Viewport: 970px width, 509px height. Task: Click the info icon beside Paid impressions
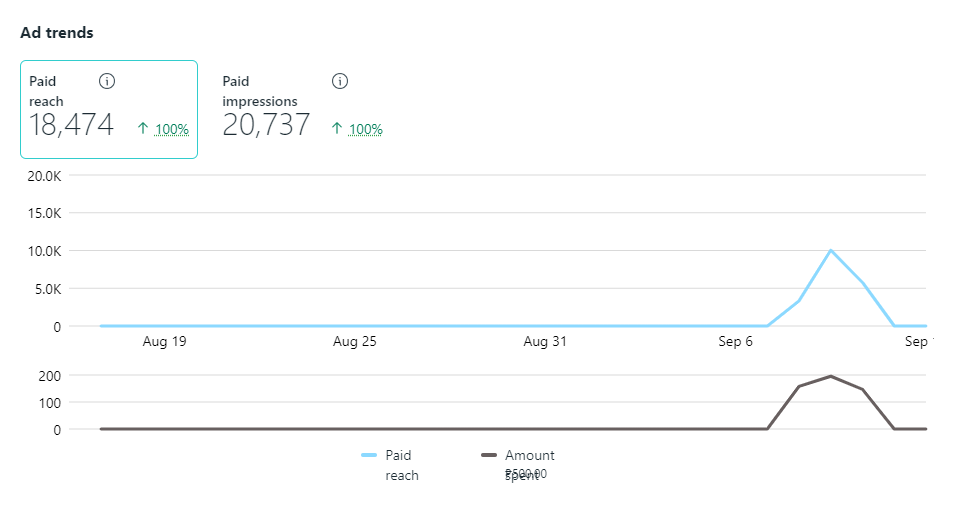(339, 81)
